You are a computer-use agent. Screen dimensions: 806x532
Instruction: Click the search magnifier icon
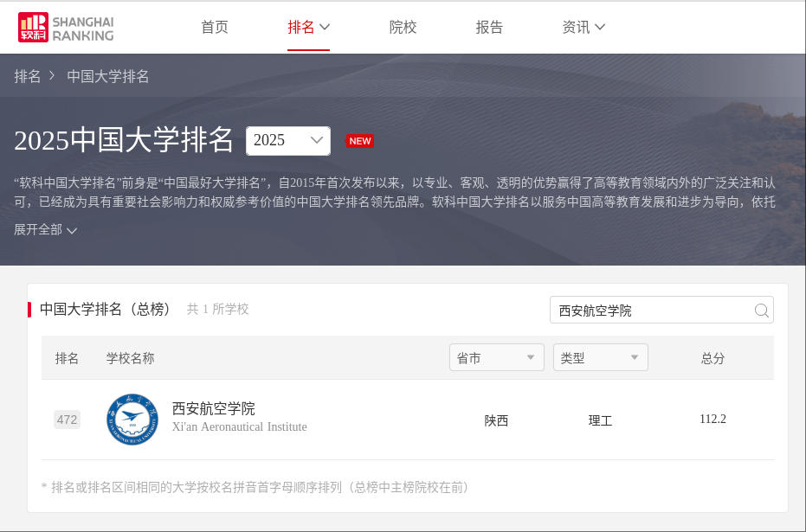point(761,311)
